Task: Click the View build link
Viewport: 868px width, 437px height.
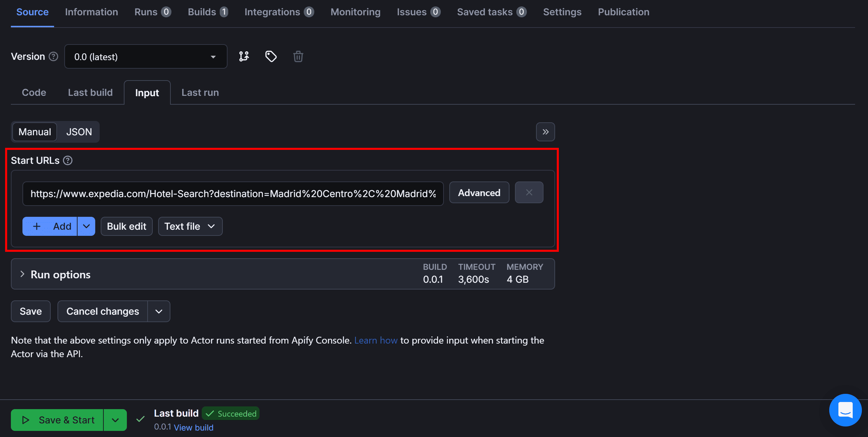Action: click(194, 427)
